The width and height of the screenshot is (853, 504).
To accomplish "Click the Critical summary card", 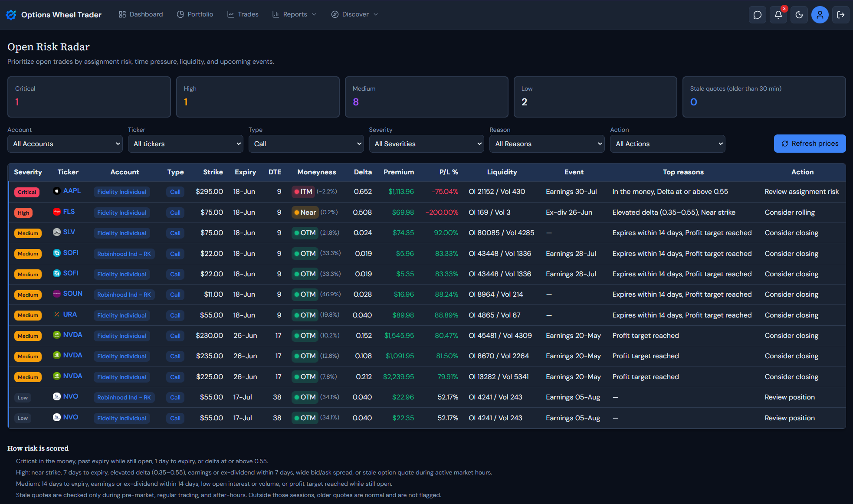I will pos(89,97).
